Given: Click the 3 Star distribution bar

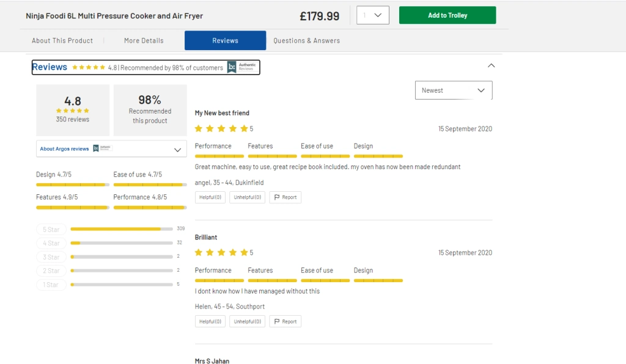Looking at the screenshot, I should [x=122, y=257].
